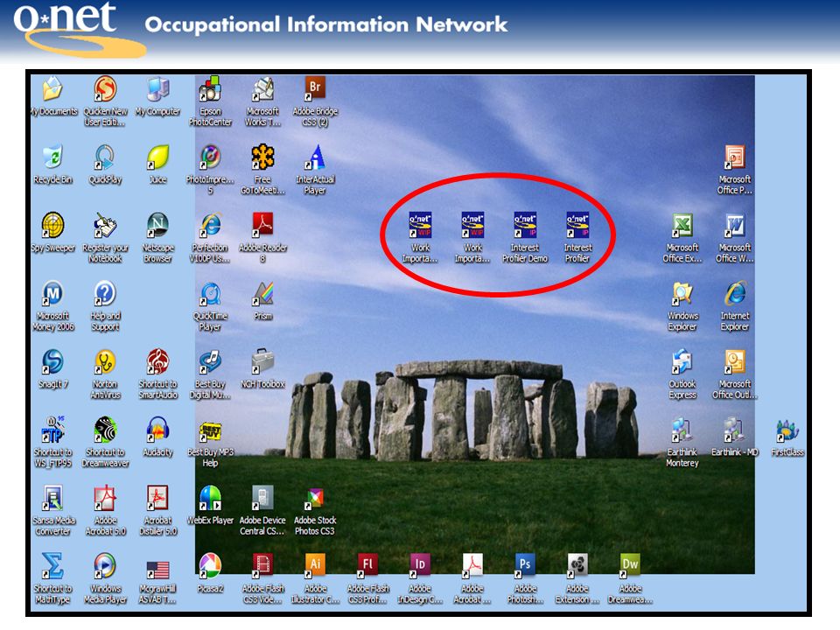Open the My Documents folder icon
This screenshot has width=840, height=630.
pos(52,89)
